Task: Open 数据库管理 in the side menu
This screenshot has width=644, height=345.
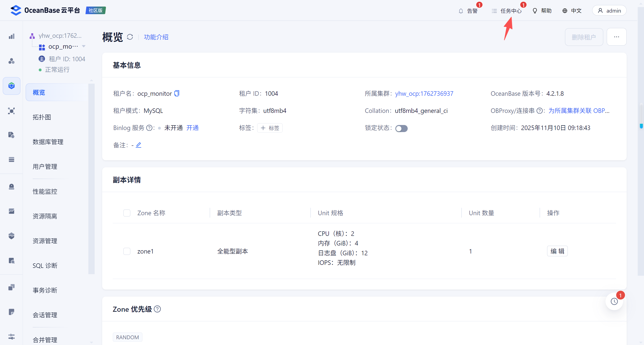Action: click(48, 142)
